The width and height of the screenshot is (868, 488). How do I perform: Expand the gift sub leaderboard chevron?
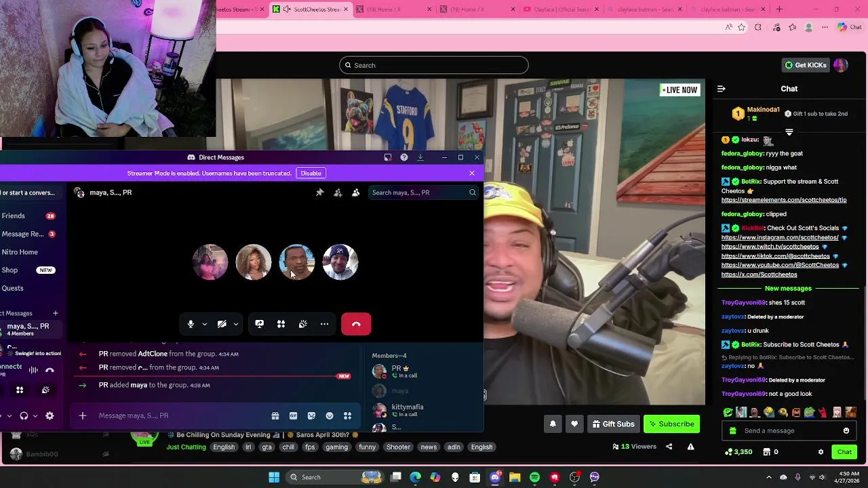[x=789, y=132]
